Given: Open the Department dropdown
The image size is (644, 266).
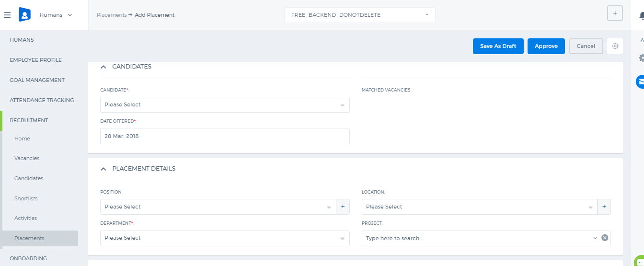Looking at the screenshot, I should (225, 238).
